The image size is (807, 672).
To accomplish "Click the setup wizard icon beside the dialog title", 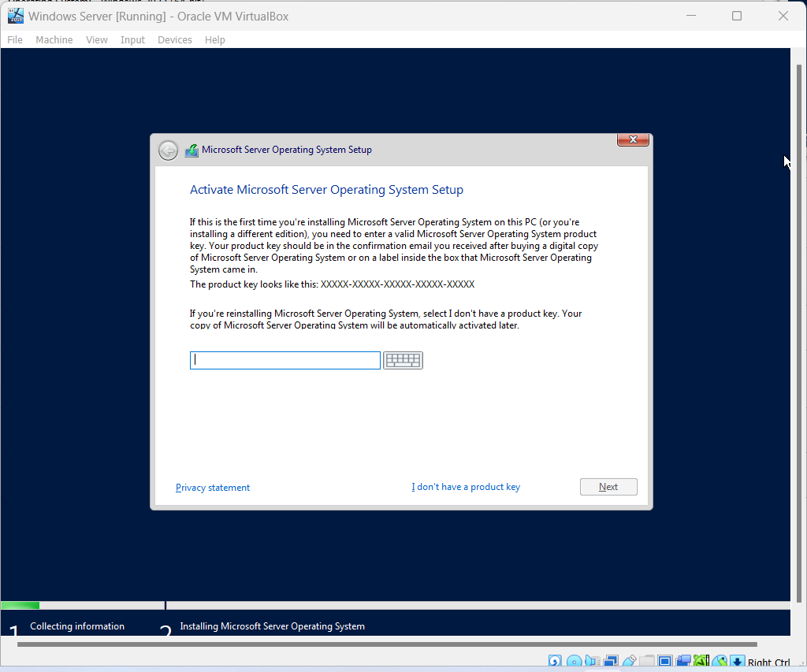I will click(x=192, y=150).
